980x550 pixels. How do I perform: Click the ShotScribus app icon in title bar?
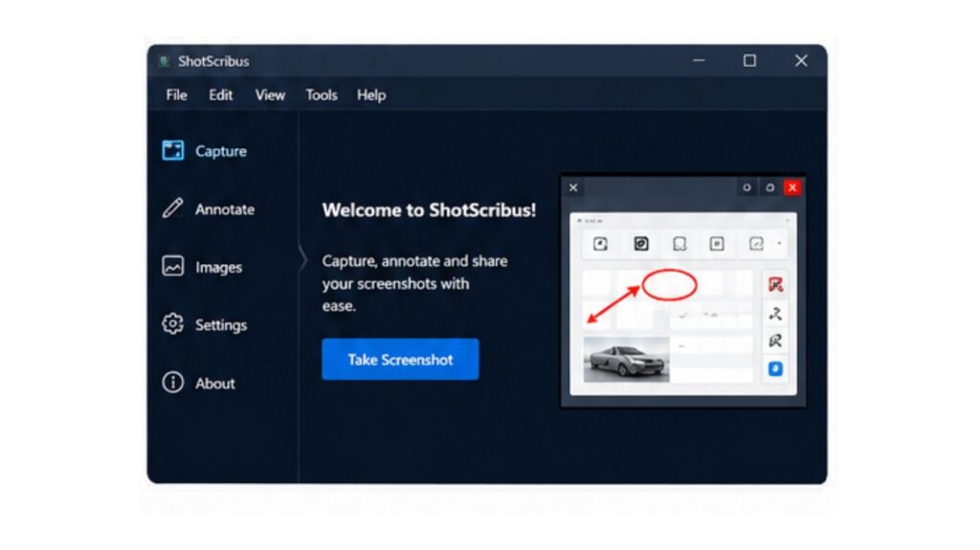(x=165, y=61)
